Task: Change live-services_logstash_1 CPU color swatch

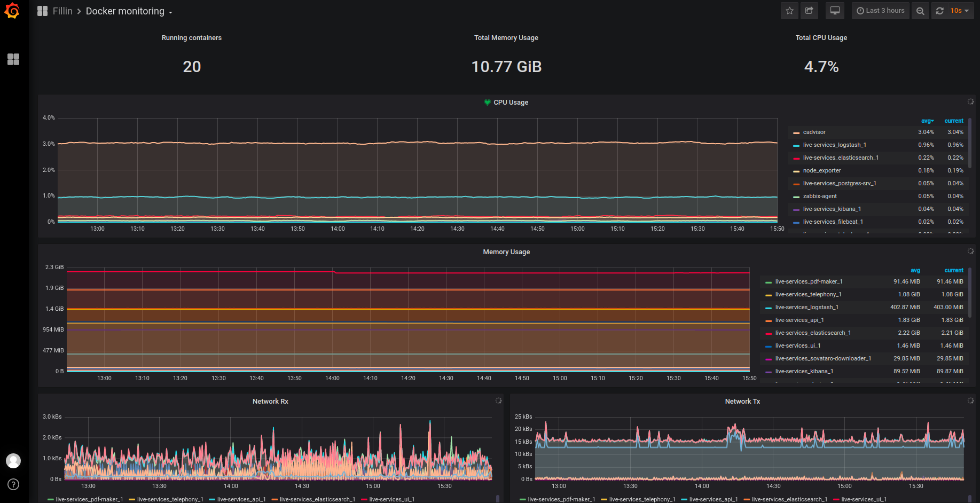Action: pos(796,145)
